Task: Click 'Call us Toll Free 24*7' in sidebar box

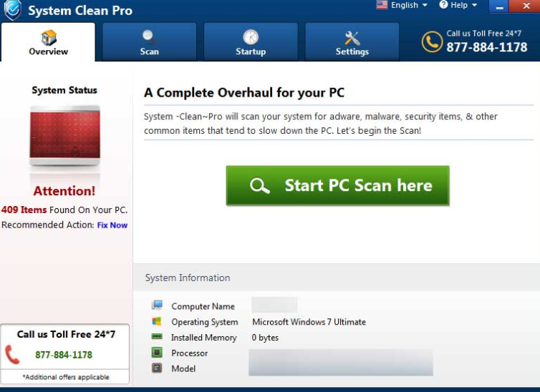Action: point(66,334)
